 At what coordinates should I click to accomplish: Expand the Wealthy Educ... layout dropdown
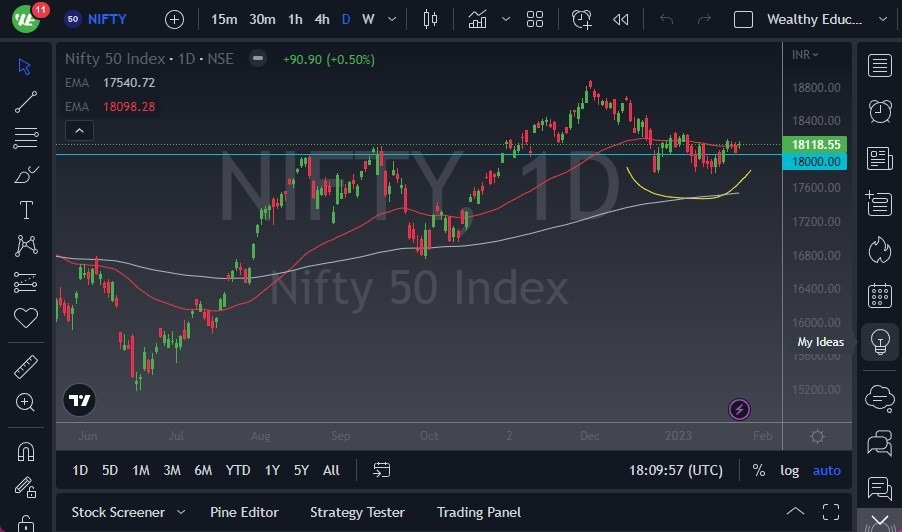882,19
